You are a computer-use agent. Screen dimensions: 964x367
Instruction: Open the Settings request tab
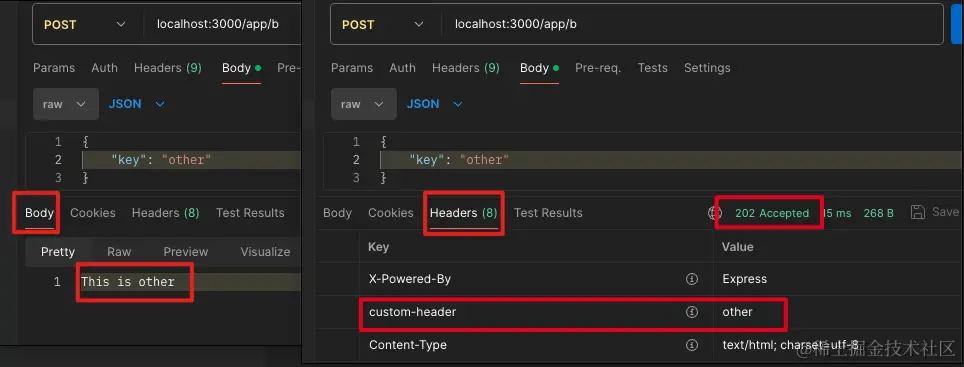(707, 68)
